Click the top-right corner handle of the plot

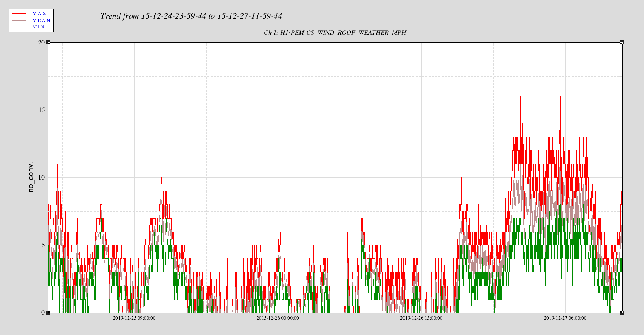(x=622, y=42)
